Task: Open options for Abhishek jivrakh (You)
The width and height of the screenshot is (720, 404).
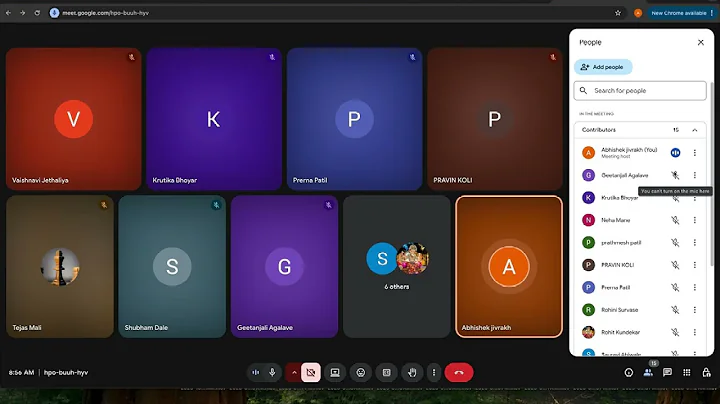Action: click(x=695, y=152)
